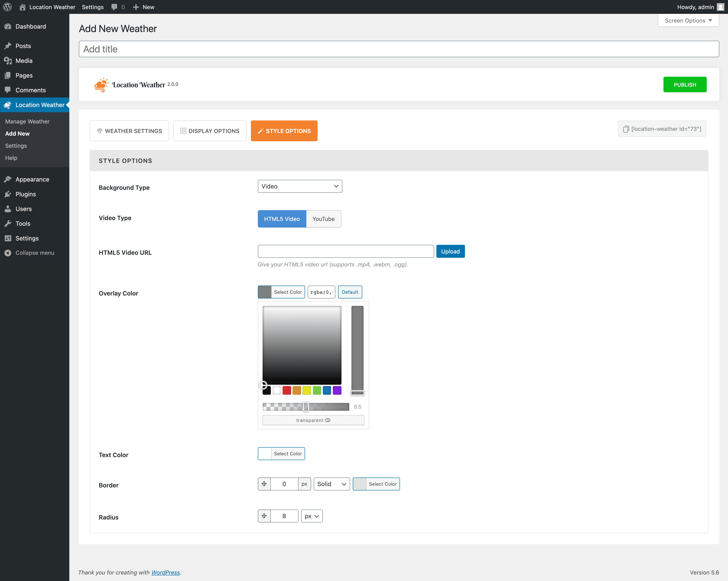Open the Text Color picker
Screen dimensions: 728x581
tap(281, 454)
